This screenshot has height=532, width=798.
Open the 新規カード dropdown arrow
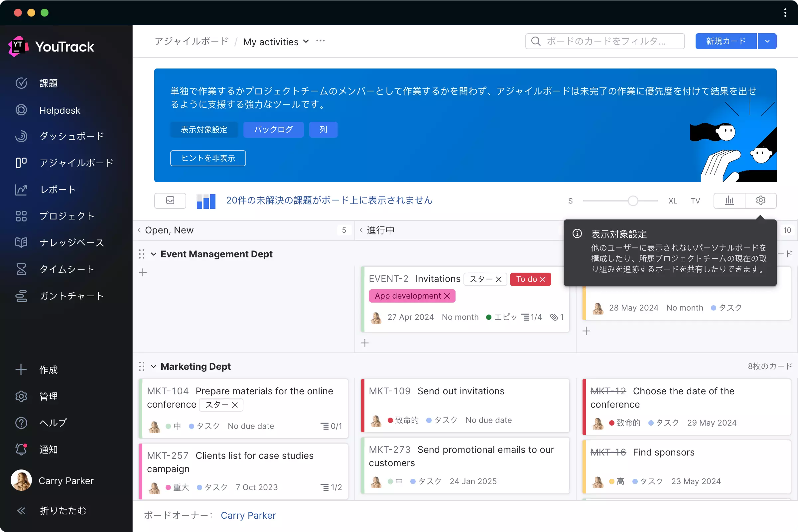click(767, 41)
